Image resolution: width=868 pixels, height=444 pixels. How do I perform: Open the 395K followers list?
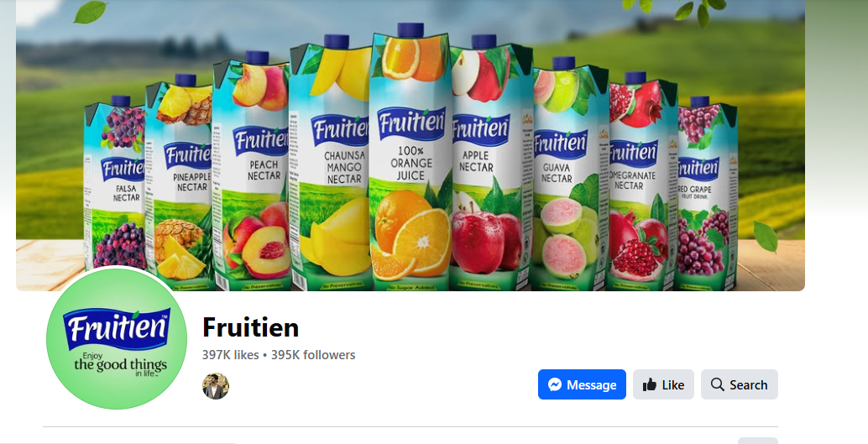click(x=313, y=355)
